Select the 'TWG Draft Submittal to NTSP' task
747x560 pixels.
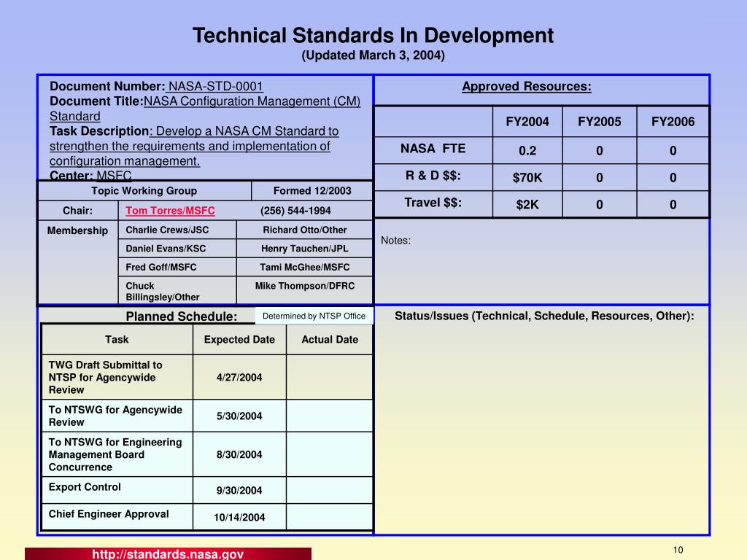[105, 378]
